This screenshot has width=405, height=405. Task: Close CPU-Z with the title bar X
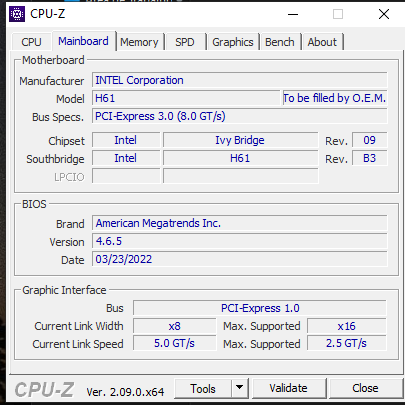coord(384,14)
